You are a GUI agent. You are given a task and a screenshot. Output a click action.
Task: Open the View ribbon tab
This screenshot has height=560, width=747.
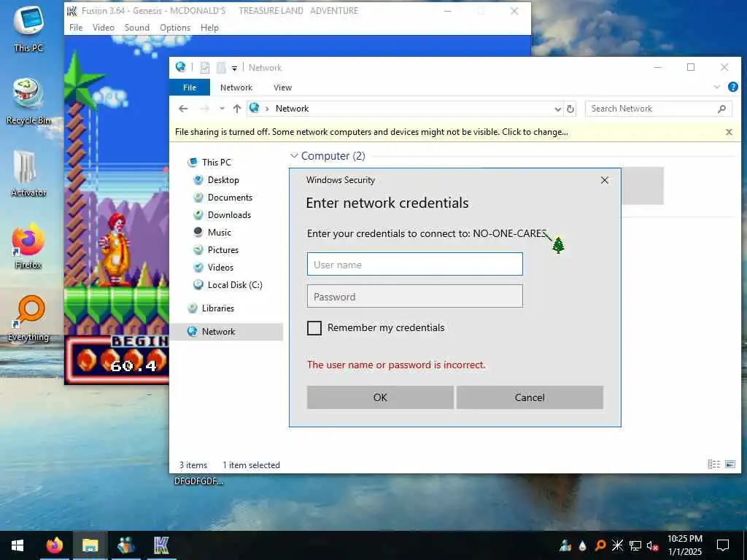pyautogui.click(x=282, y=87)
